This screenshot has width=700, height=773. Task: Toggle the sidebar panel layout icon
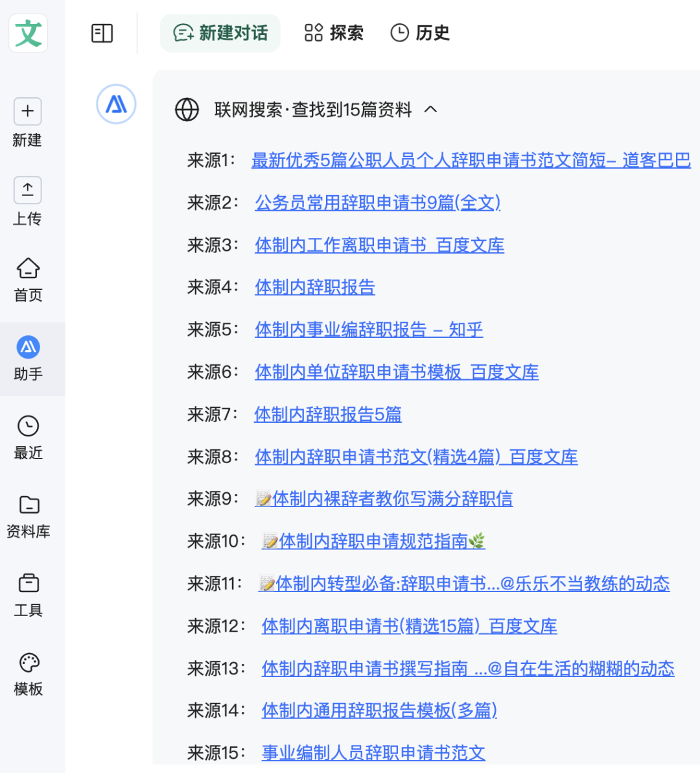tap(102, 34)
